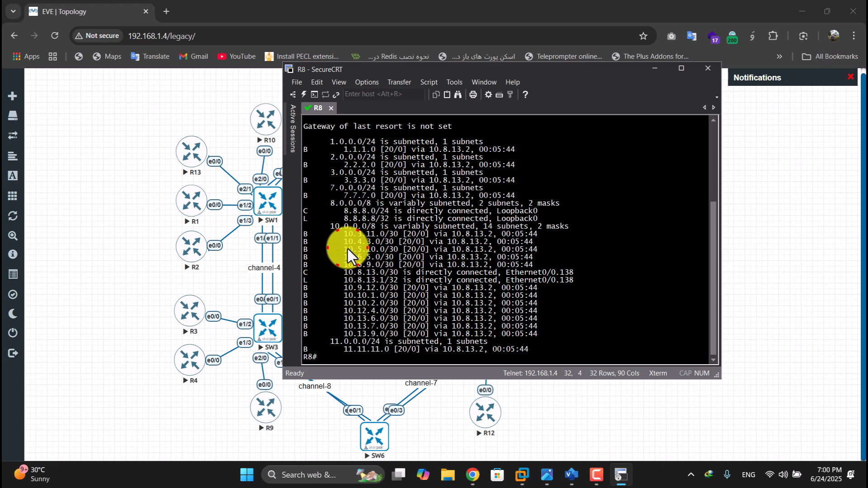Click the R12 router node
868x488 pixels.
coord(485,412)
